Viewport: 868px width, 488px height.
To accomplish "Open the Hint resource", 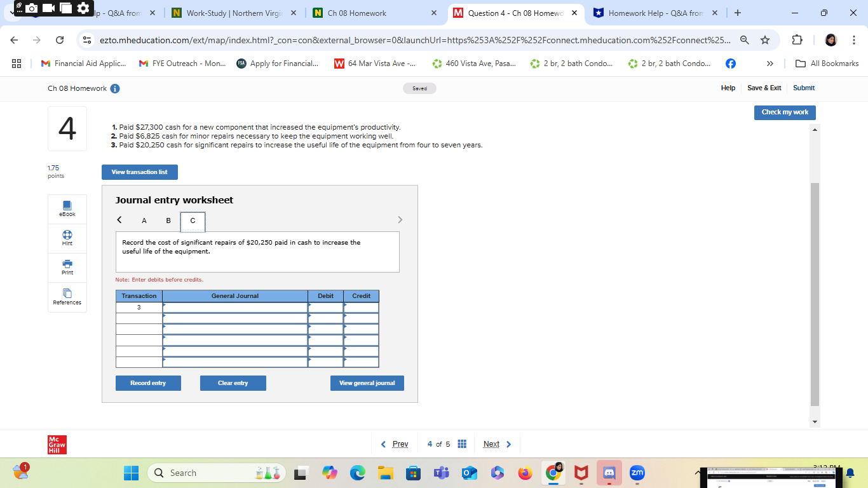I will click(x=67, y=238).
